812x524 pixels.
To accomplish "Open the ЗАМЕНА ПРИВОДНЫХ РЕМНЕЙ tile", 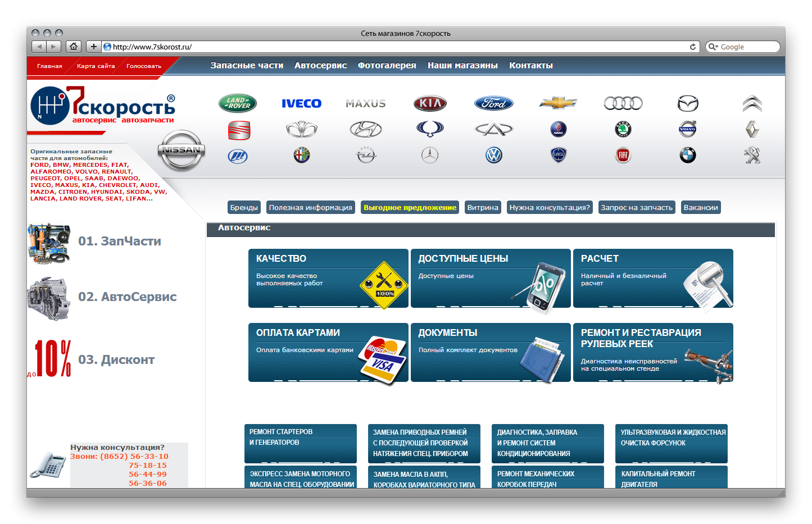I will [x=424, y=444].
